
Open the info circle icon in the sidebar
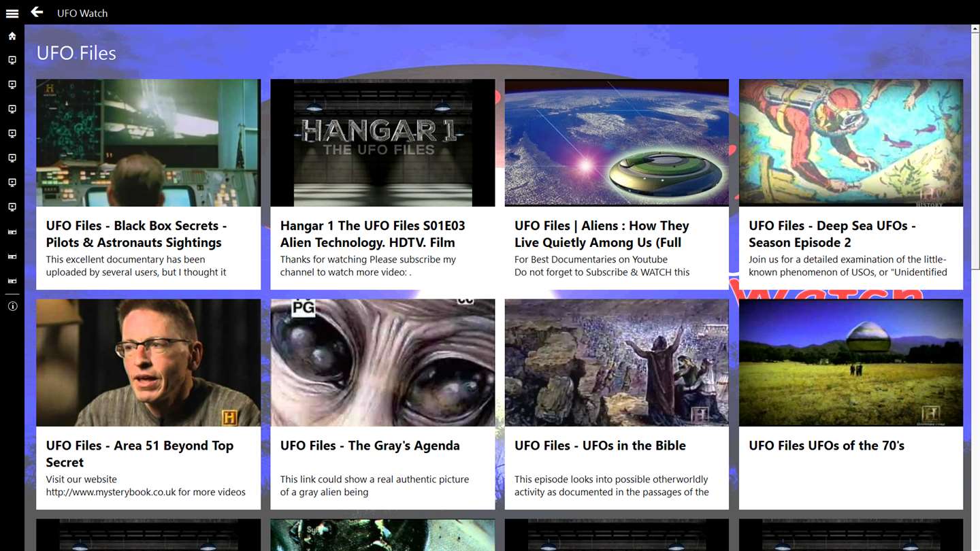pos(12,306)
